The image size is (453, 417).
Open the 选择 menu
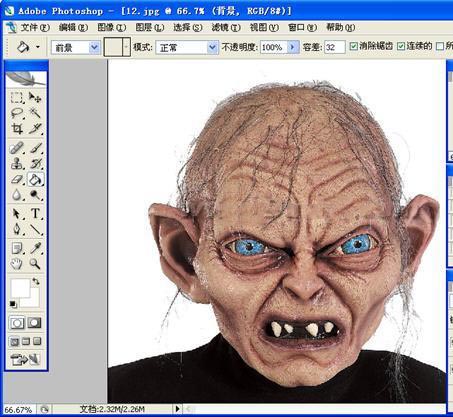[x=188, y=27]
